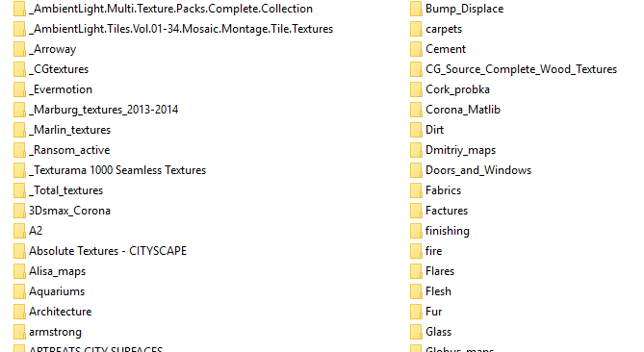Select the CG_Source_Complete_Wood_Textures folder name
The height and width of the screenshot is (352, 644).
tap(521, 69)
